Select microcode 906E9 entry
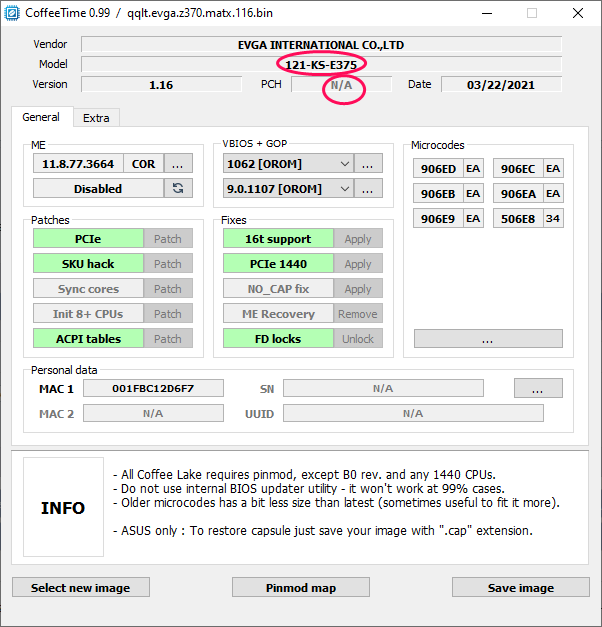Image resolution: width=602 pixels, height=627 pixels. point(438,218)
